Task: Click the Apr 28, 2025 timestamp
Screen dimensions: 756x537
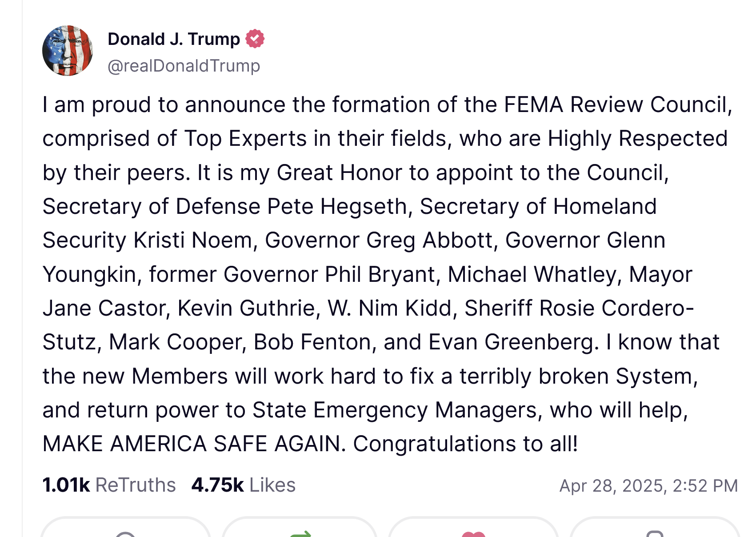Action: click(648, 486)
